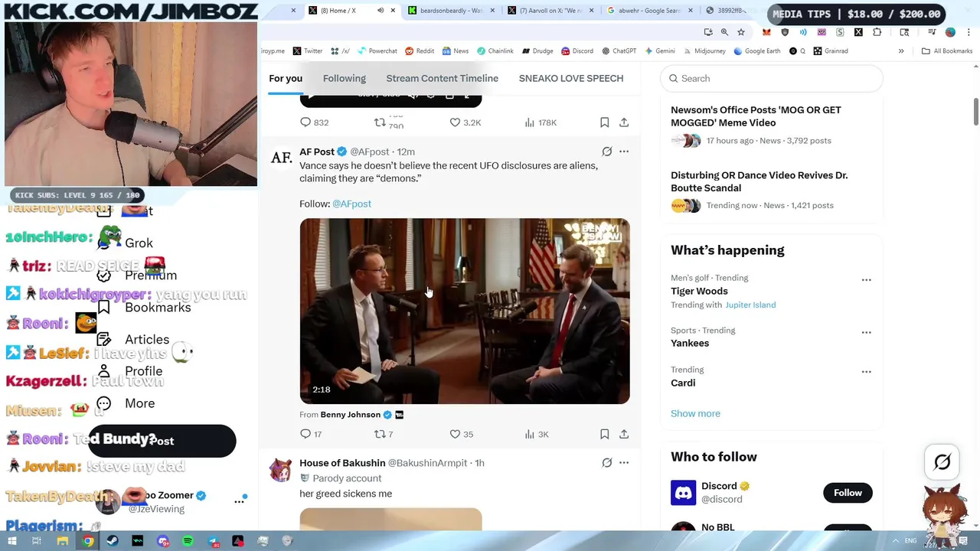
Task: Open the SNEAKO LOVE SPEECH tab
Action: [x=570, y=78]
